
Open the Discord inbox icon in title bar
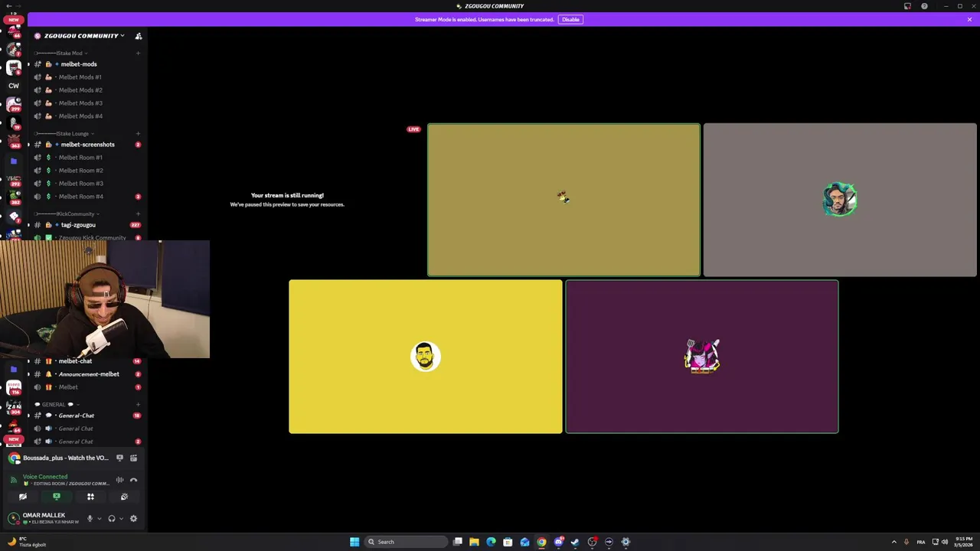907,6
